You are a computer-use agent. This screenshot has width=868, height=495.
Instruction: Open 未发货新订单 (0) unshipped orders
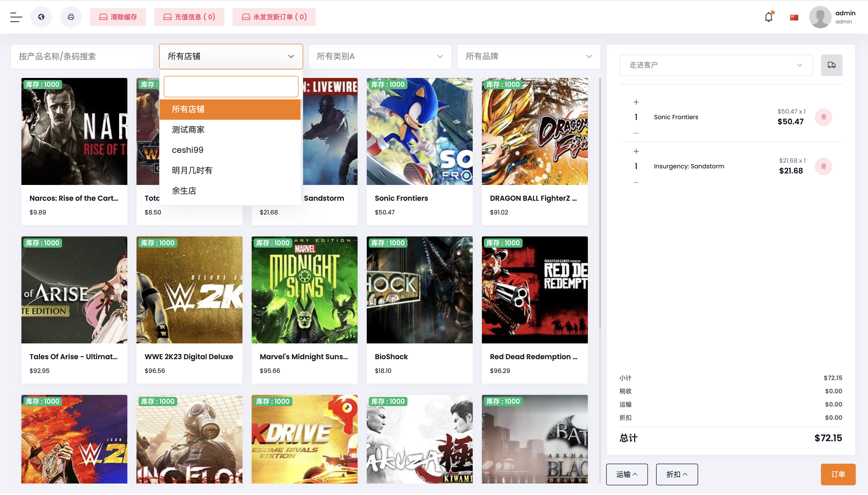point(274,17)
